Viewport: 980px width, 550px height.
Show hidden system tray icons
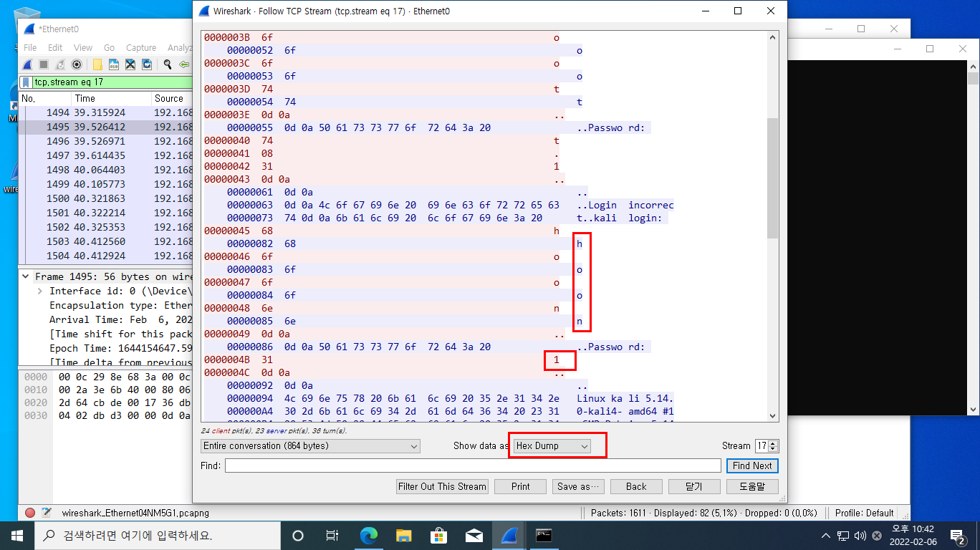tap(826, 535)
